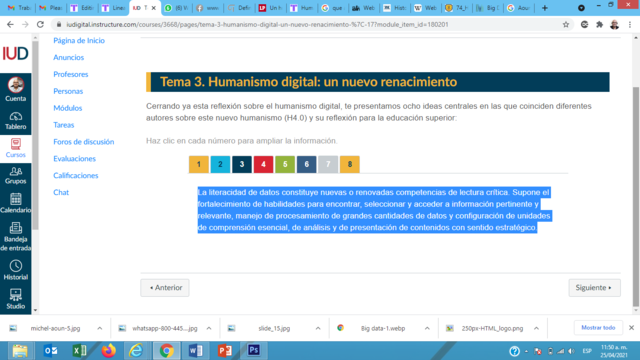This screenshot has width=640, height=360.
Task: Select light blue number 2 box
Action: (x=220, y=164)
